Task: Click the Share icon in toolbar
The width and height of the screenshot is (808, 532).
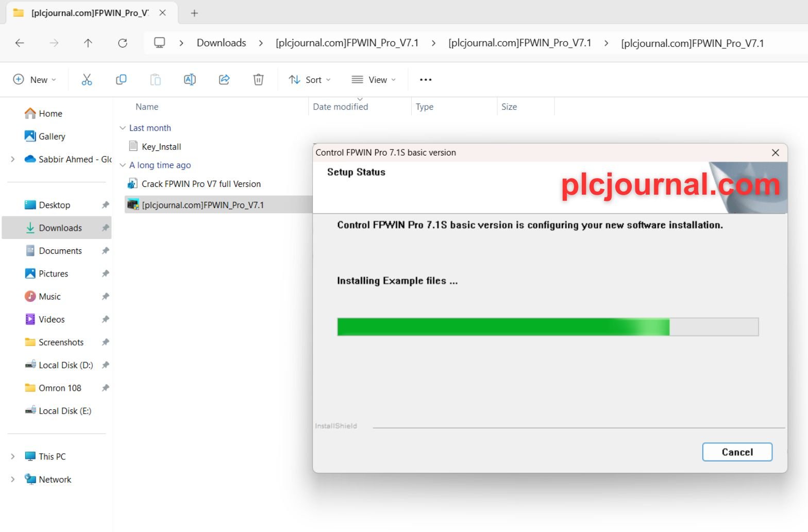Action: (x=224, y=79)
